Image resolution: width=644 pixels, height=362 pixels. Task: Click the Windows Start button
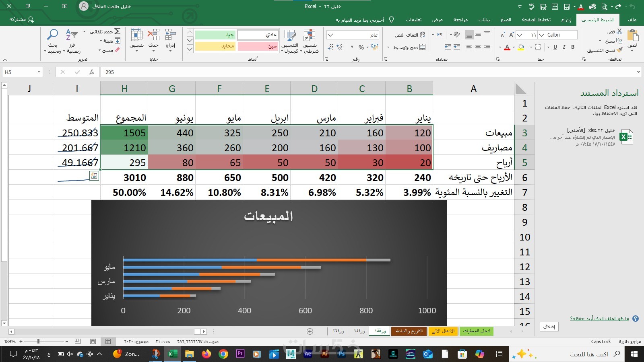[x=634, y=354]
